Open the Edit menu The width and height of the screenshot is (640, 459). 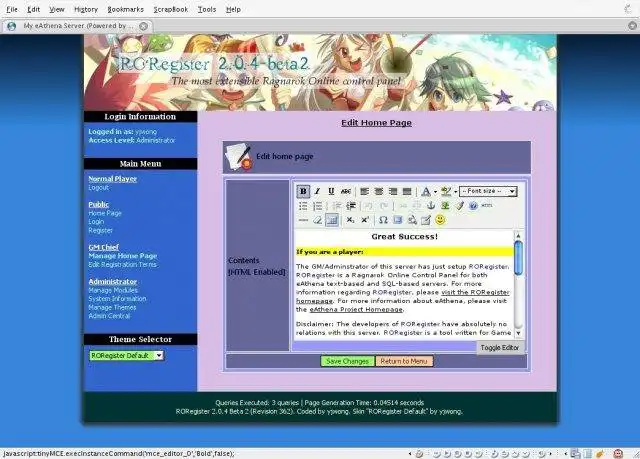click(33, 9)
